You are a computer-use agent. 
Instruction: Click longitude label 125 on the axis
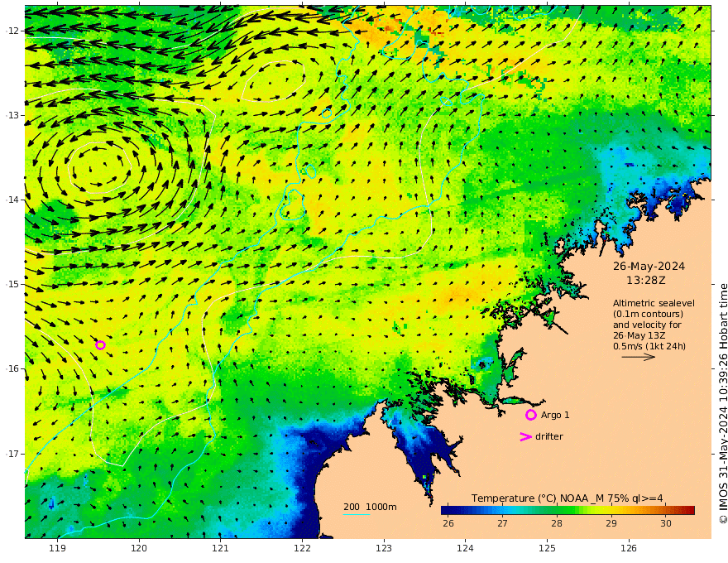[x=547, y=548]
